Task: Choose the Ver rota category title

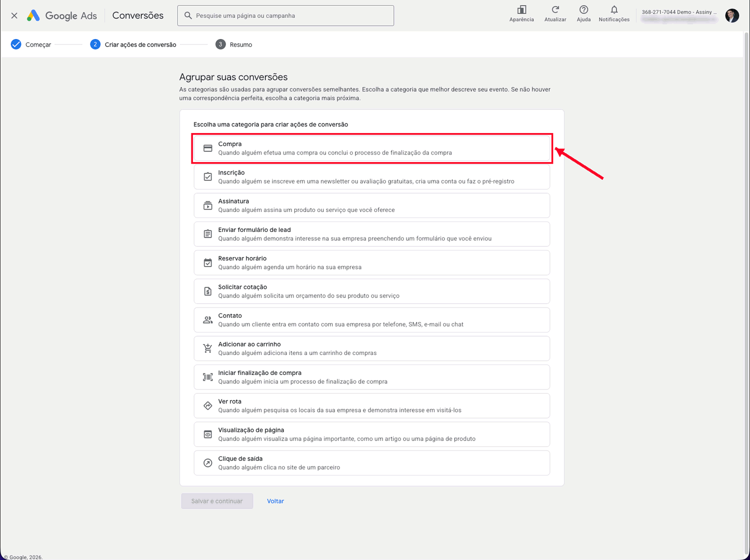Action: tap(230, 401)
